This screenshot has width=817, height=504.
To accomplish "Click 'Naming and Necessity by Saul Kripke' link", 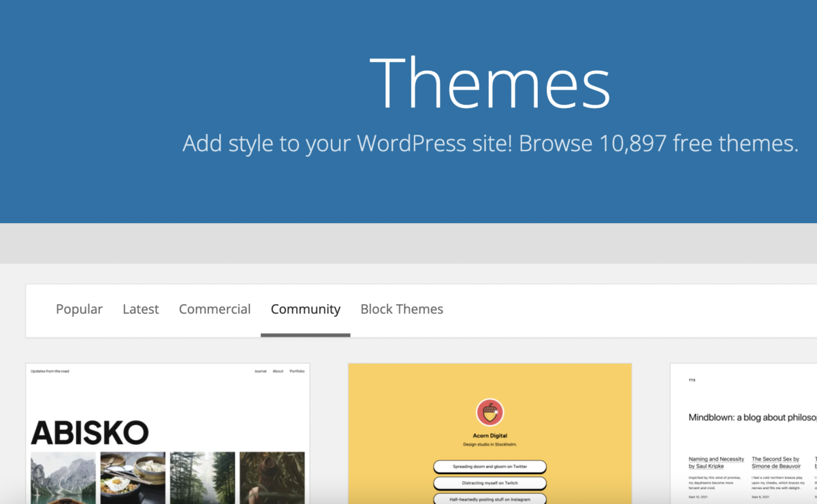I will pyautogui.click(x=716, y=463).
